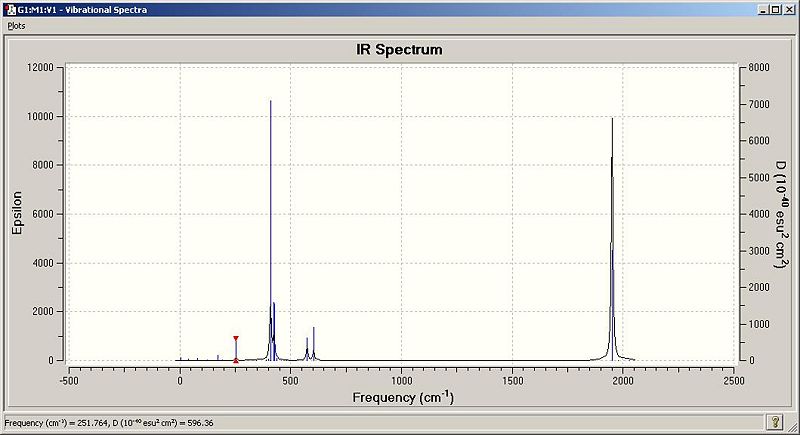This screenshot has height=435, width=800.
Task: Click the IR Spectrum plot title
Action: click(399, 49)
